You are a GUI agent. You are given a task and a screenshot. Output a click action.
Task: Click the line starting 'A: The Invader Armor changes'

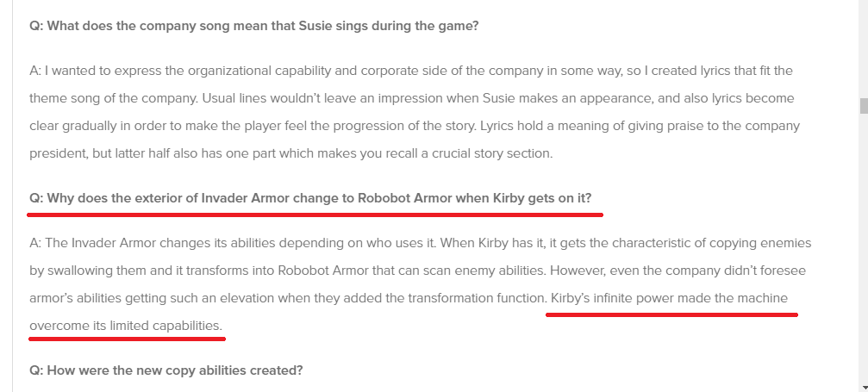420,243
